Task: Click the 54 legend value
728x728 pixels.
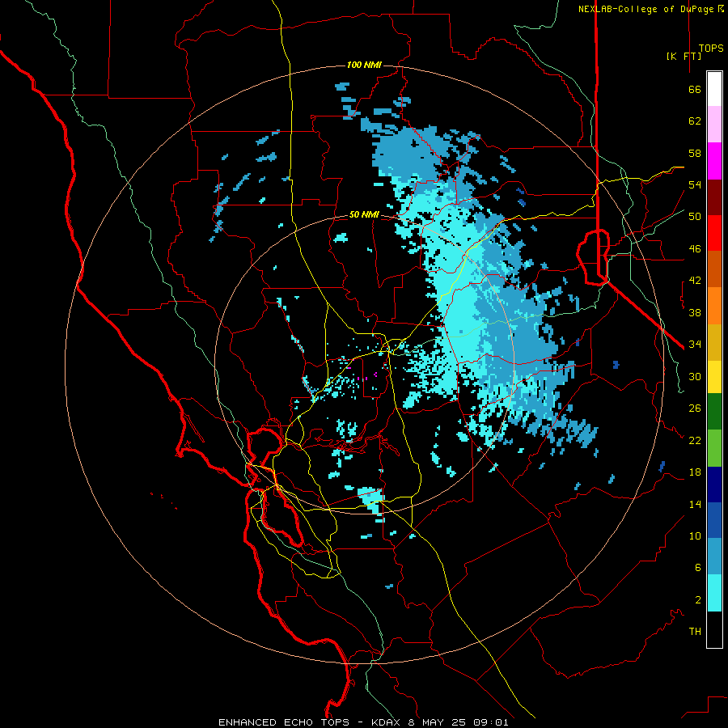Action: (695, 184)
